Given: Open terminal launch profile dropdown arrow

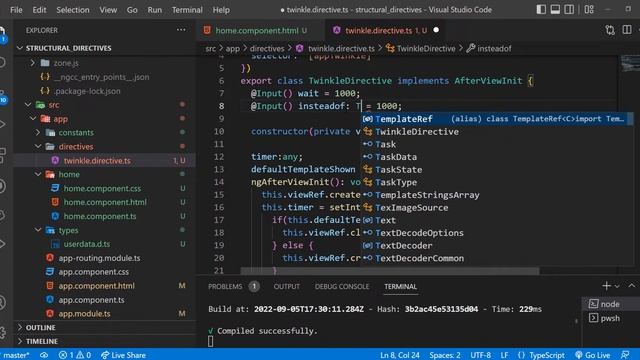Looking at the screenshot, I should [x=617, y=287].
